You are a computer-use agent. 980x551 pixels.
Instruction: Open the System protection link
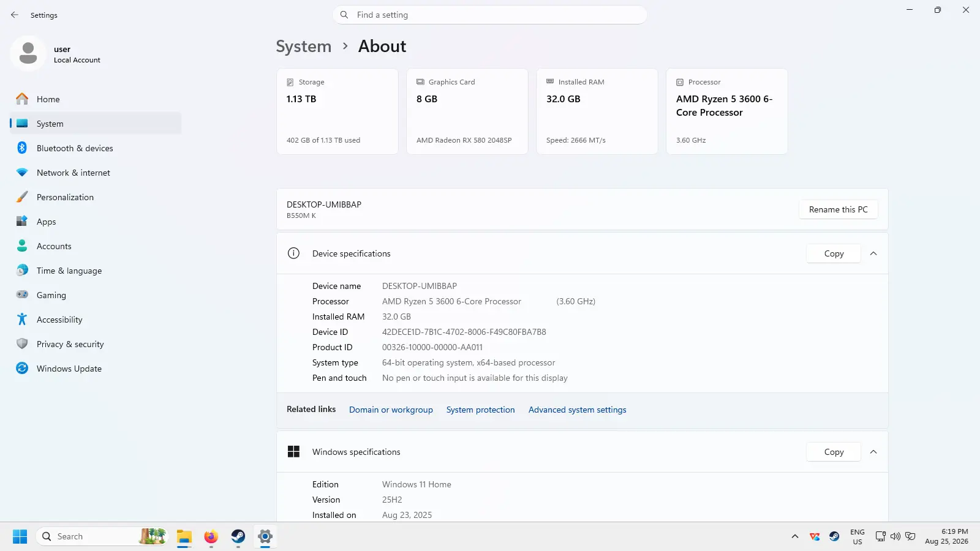pos(480,410)
